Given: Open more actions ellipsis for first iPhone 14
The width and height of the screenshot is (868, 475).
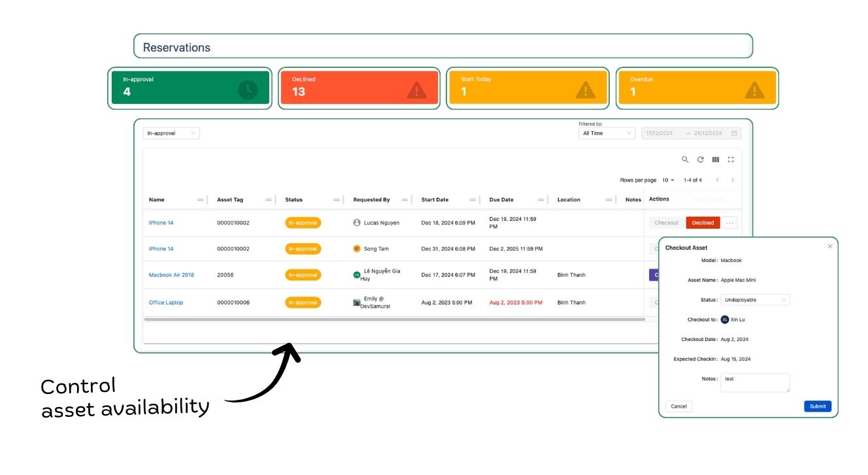Looking at the screenshot, I should pos(730,223).
